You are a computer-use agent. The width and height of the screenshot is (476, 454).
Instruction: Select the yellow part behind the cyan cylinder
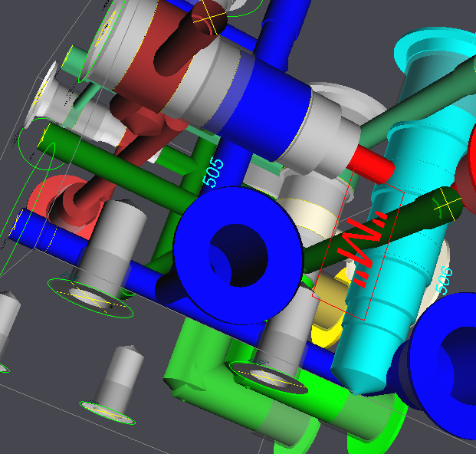[330, 308]
